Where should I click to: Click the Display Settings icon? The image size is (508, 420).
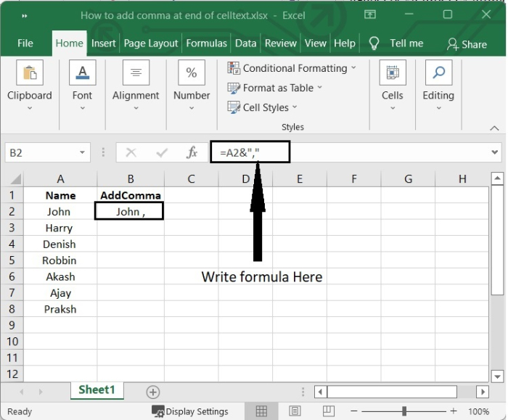pos(157,412)
